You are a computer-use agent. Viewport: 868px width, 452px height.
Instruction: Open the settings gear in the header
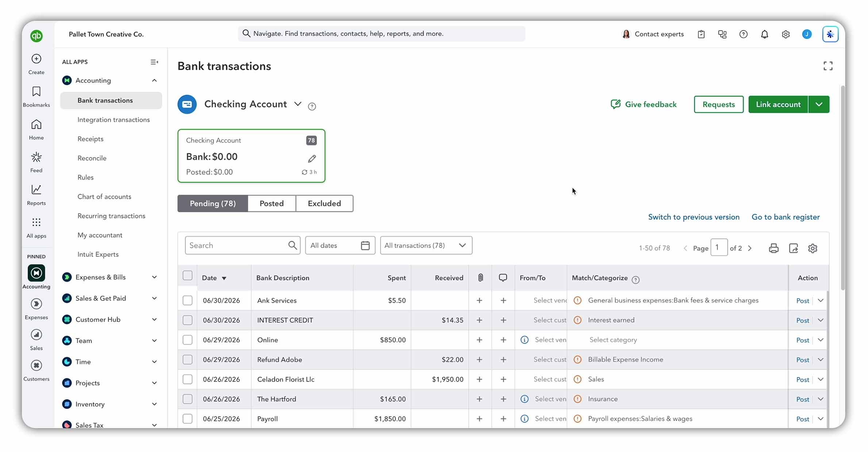click(786, 34)
